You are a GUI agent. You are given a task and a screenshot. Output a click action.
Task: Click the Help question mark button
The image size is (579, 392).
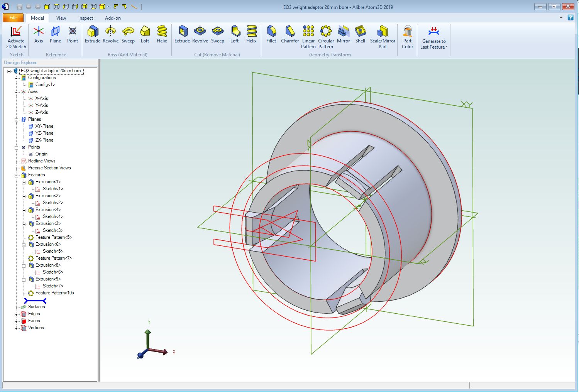click(570, 17)
